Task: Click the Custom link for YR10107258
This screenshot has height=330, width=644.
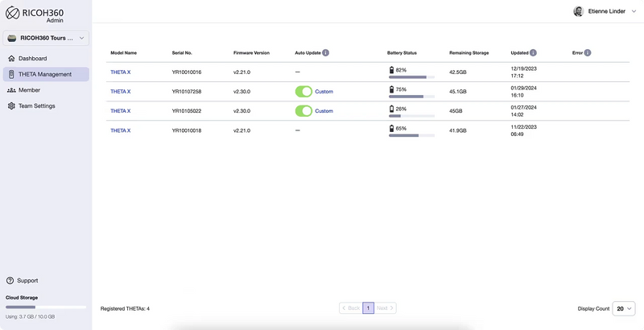Action: 324,91
